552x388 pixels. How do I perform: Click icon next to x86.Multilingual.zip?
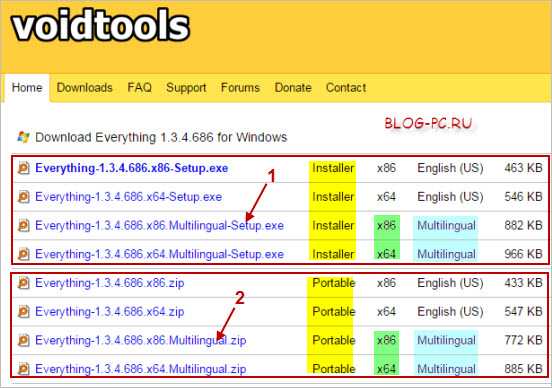24,340
